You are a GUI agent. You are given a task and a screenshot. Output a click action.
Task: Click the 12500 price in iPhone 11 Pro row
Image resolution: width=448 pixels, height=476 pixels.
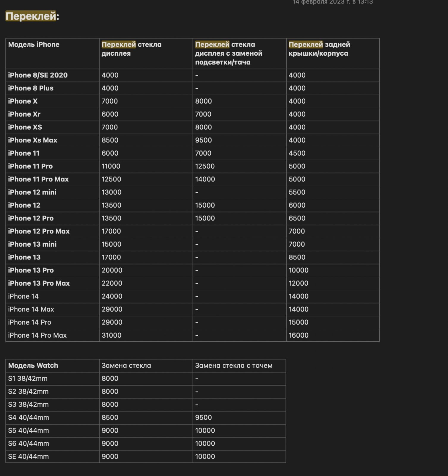click(205, 166)
